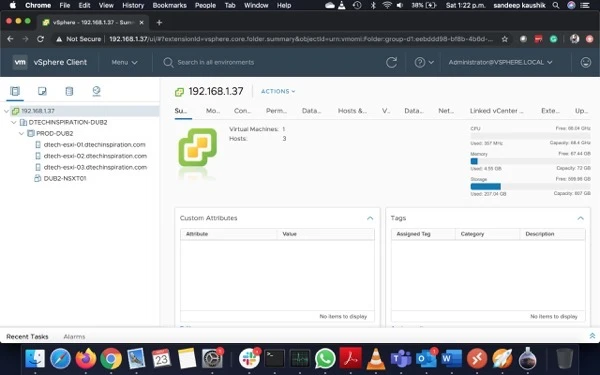Collapse the PROD-DUB2 cluster node
The width and height of the screenshot is (600, 375).
click(x=21, y=134)
